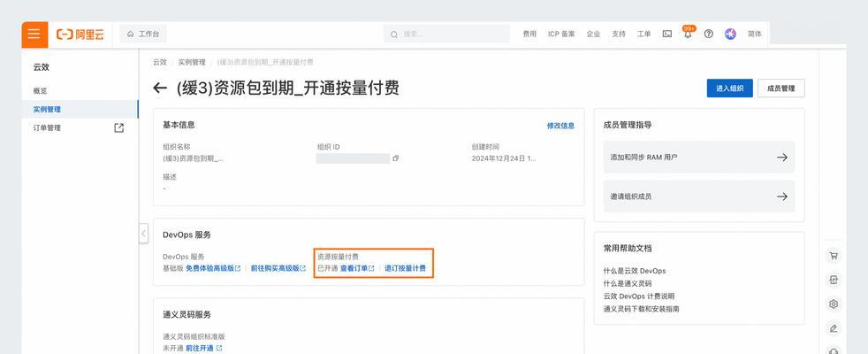Click the shopping cart icon in the right rail
This screenshot has height=354, width=868.
(834, 256)
